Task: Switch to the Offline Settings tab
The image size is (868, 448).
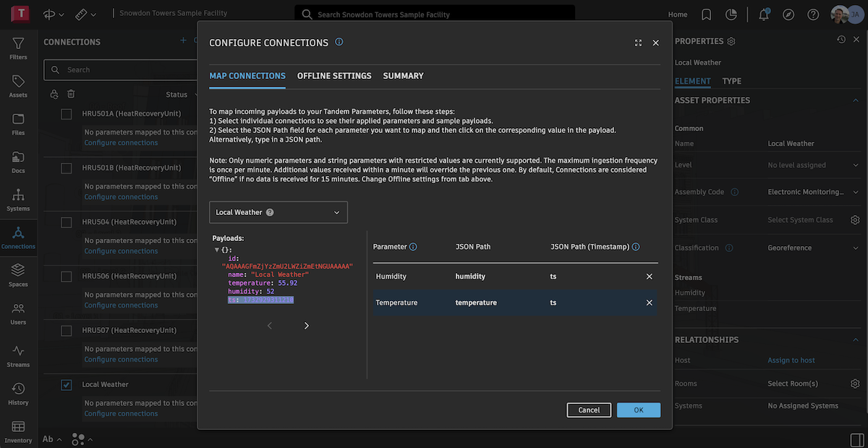Action: [334, 76]
